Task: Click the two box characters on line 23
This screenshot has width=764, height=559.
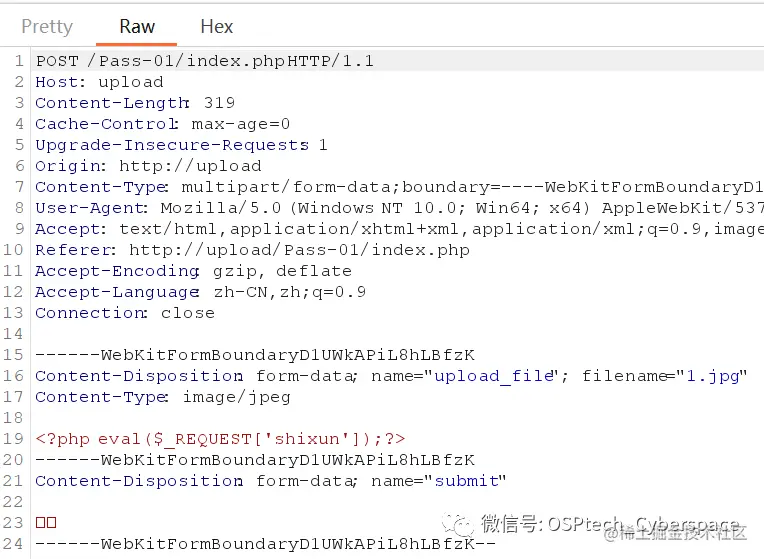Action: (46, 522)
